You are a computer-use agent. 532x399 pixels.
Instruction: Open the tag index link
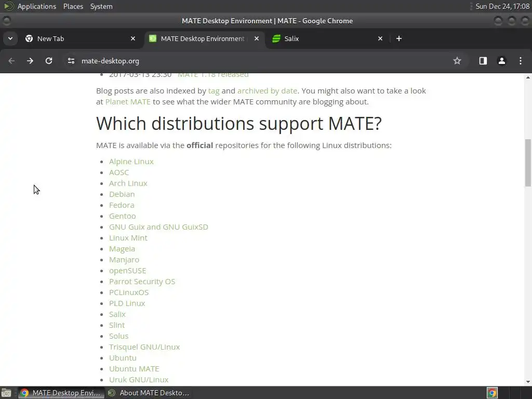tap(214, 91)
